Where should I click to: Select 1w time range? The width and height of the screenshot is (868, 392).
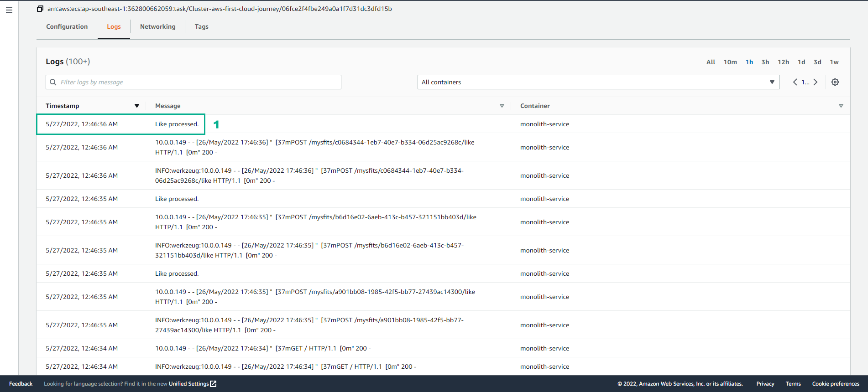[x=834, y=62]
